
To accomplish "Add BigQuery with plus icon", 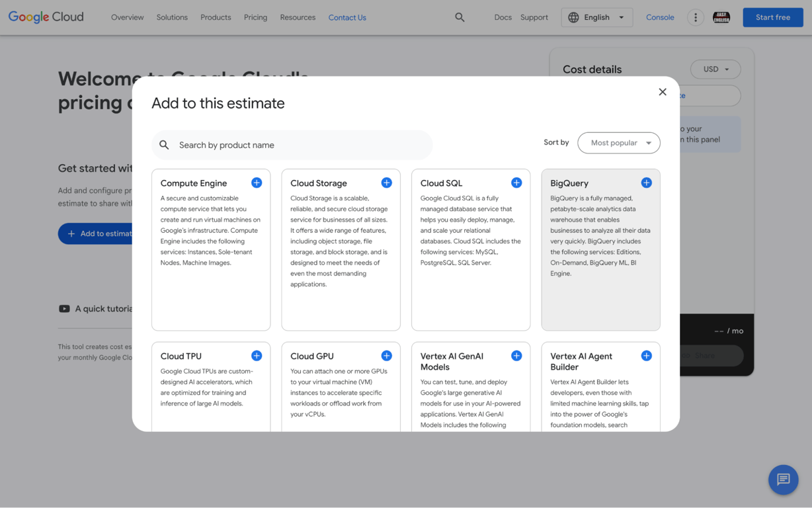I will pos(647,183).
